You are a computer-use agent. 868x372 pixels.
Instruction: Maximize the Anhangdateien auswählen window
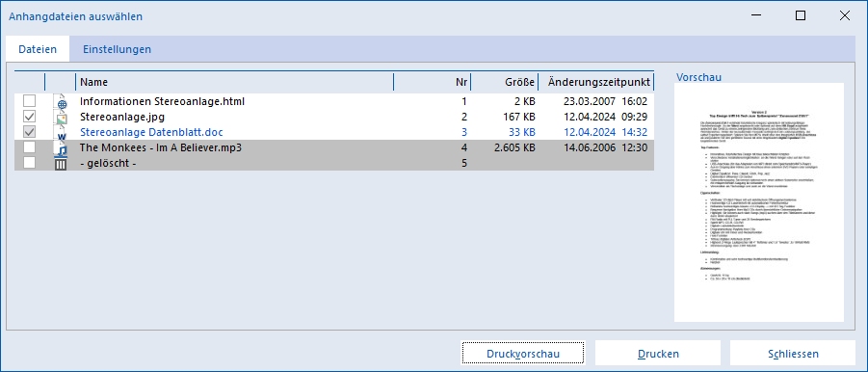pos(801,16)
